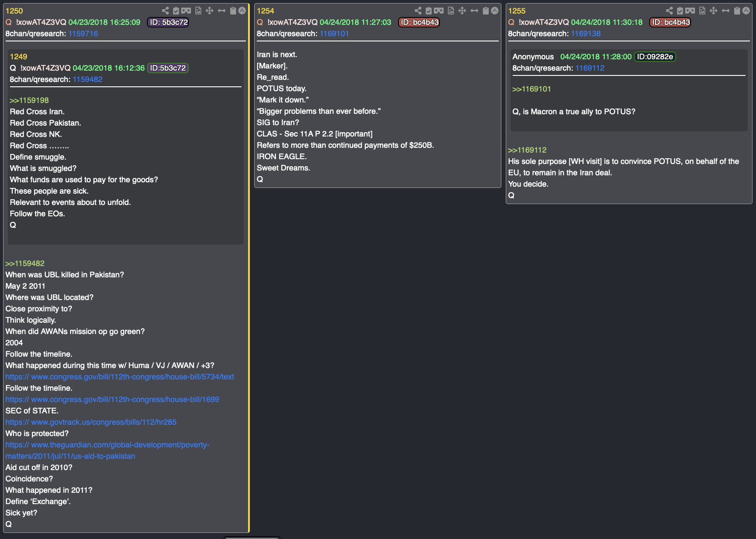Click the line 'Follow the EOs.'

pos(37,214)
